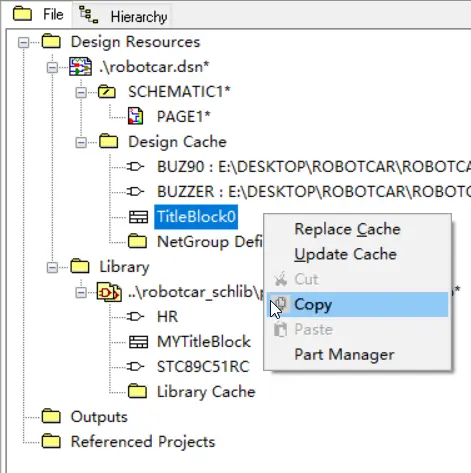
Task: Select the STC89C51RC label
Action: (x=203, y=367)
